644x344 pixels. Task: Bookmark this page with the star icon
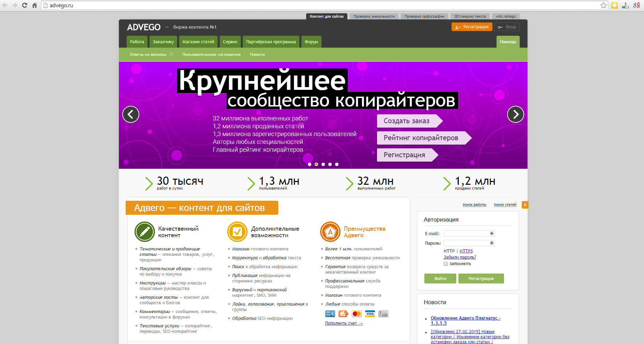click(603, 5)
